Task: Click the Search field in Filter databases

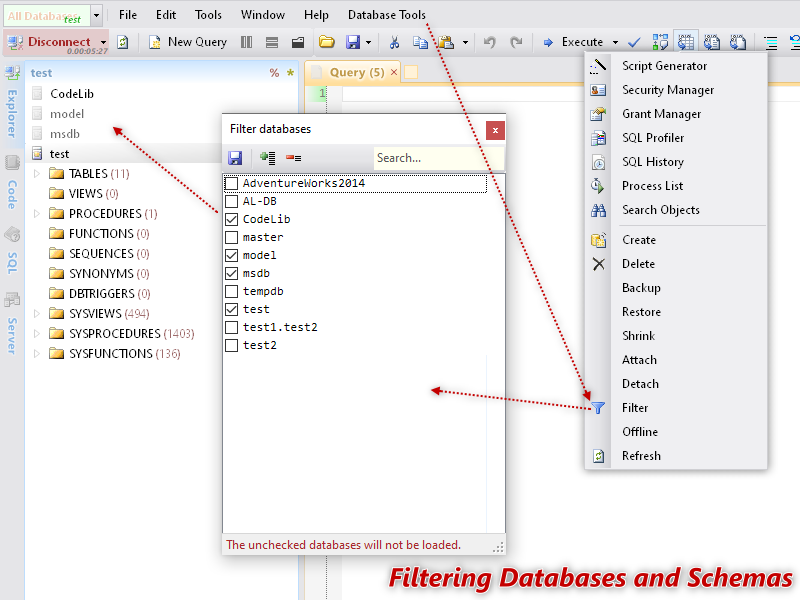Action: [x=438, y=158]
